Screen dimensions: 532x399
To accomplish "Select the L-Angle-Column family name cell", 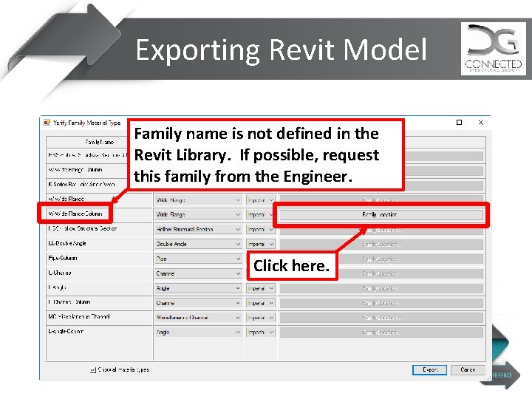I will pos(100,332).
